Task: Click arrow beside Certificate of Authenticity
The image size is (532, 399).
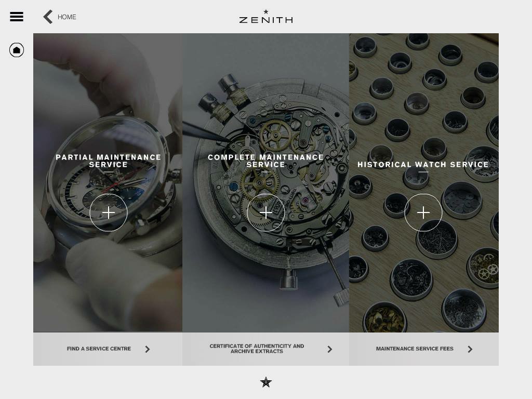Action: (x=330, y=349)
